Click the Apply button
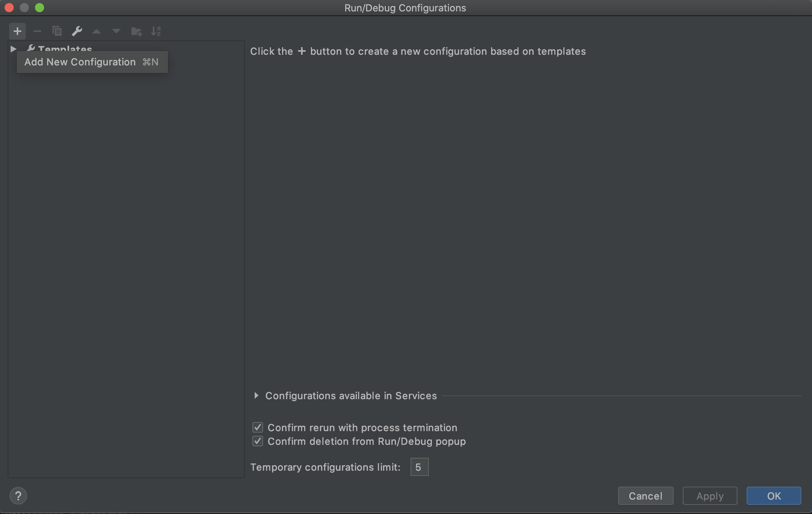812x514 pixels. (710, 496)
